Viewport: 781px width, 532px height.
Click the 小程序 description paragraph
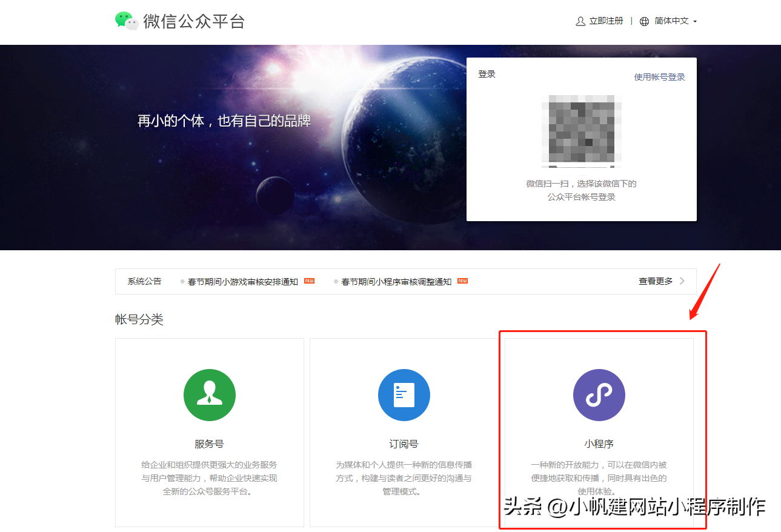[x=599, y=478]
